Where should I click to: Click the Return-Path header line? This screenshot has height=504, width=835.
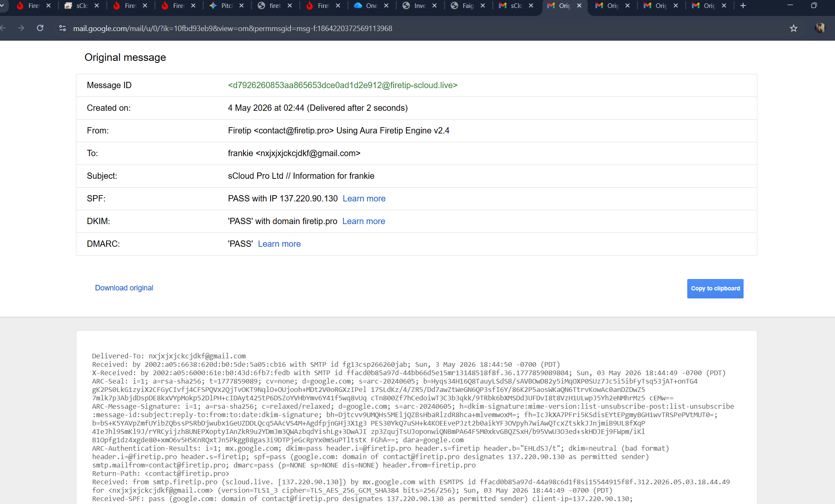160,473
